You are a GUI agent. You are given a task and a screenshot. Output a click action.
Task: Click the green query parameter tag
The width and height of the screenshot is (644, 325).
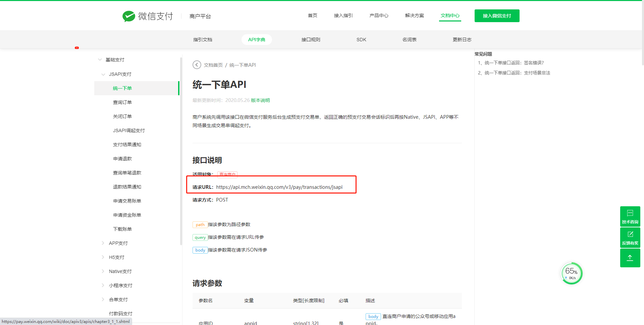point(200,237)
